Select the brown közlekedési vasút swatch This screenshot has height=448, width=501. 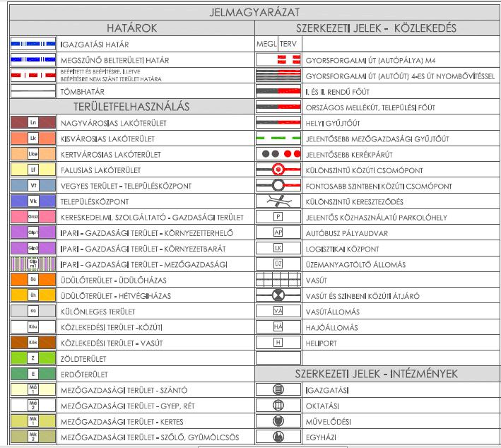point(33,343)
